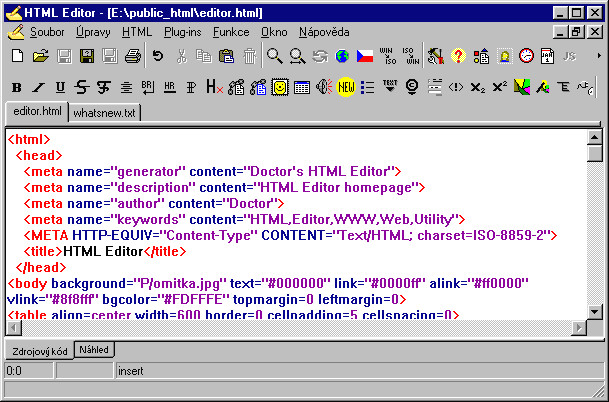
Task: Insert current time with the clock icon
Action: coord(526,56)
